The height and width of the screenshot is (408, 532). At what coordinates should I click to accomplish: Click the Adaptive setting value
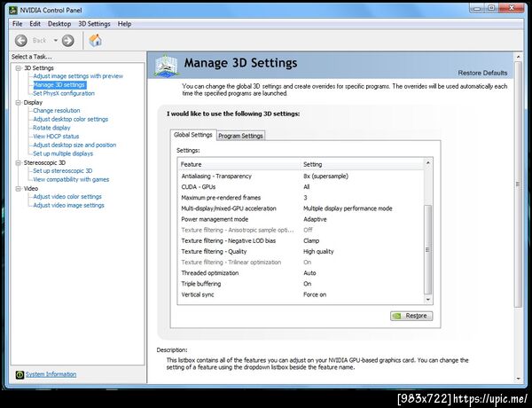click(315, 219)
